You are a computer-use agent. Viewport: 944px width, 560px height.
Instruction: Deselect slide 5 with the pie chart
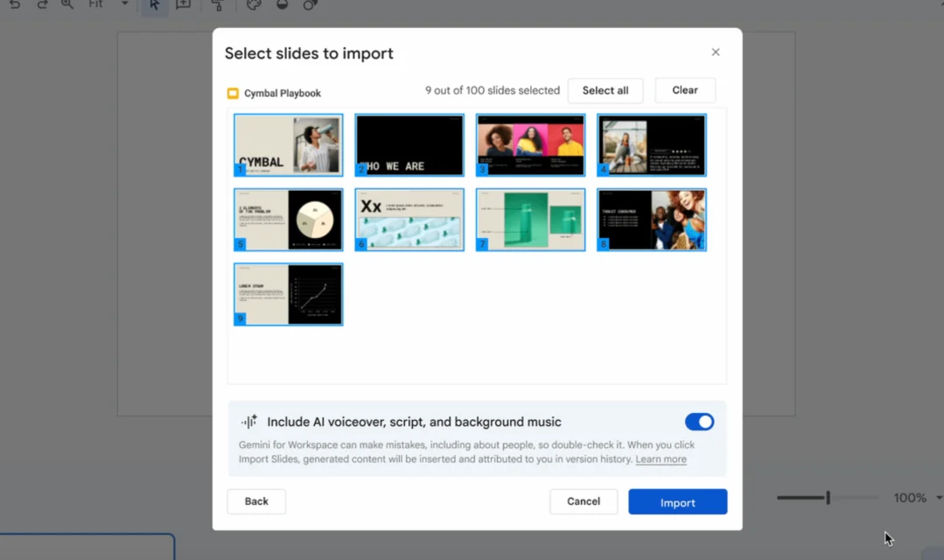[x=288, y=220]
